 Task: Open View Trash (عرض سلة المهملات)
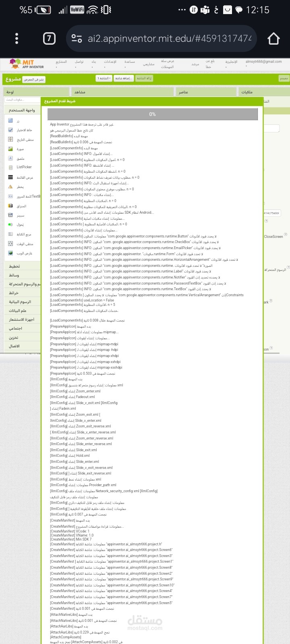click(168, 64)
